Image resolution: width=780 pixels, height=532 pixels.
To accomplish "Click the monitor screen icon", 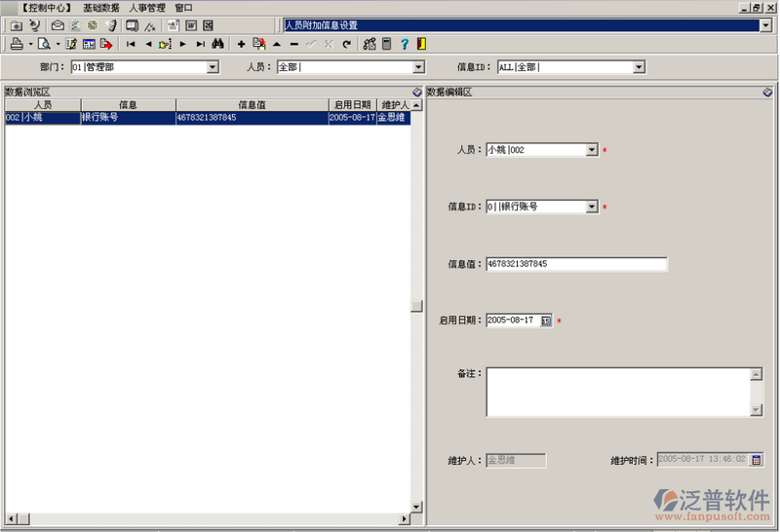I will 132,25.
